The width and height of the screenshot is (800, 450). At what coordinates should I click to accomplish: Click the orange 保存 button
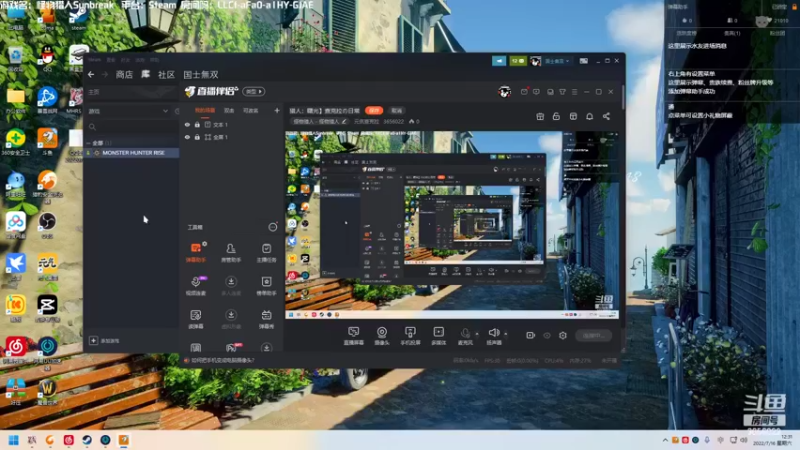pyautogui.click(x=374, y=110)
